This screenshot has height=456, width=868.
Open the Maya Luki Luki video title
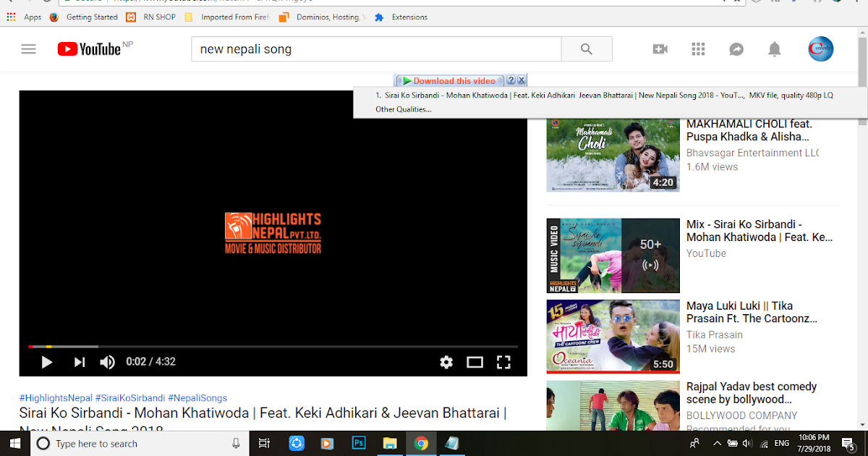click(x=752, y=312)
